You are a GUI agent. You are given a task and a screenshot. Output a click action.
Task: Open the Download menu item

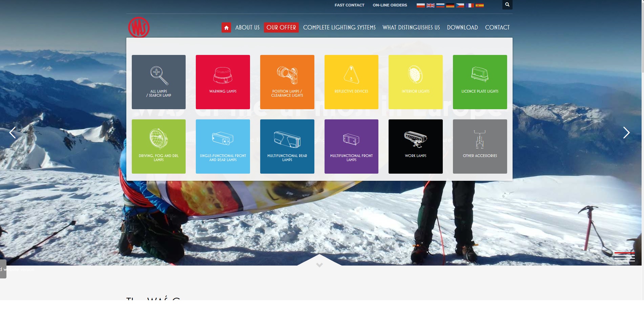click(x=462, y=27)
